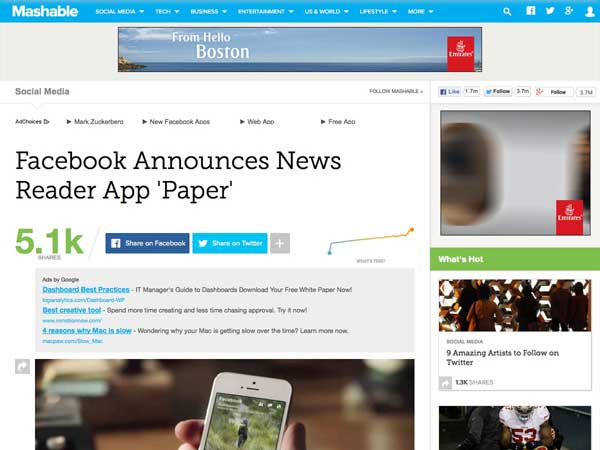Visit Mashable's Facebook page from the header icon
Screen dimensions: 600x450
pyautogui.click(x=530, y=11)
